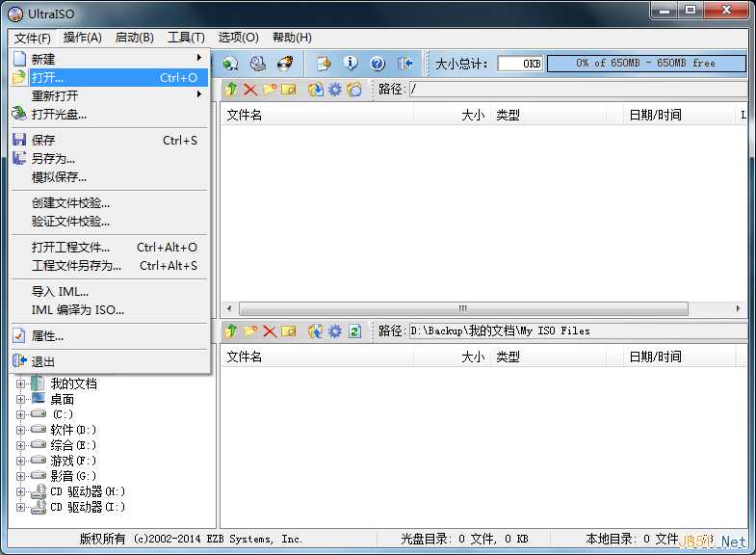Expand the (C:) drive node
The image size is (756, 555).
[20, 414]
